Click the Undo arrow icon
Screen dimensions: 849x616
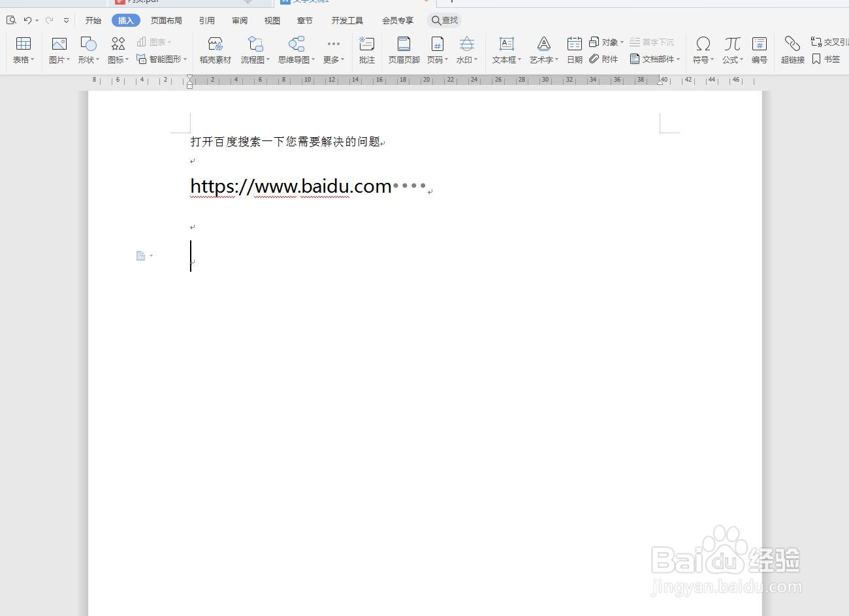click(27, 20)
